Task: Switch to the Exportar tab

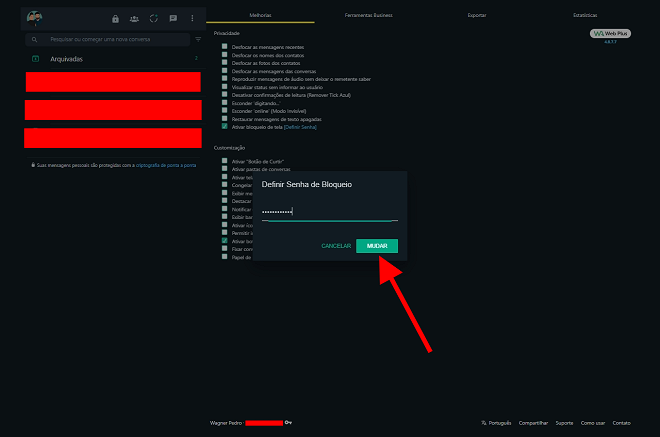Action: 477,16
